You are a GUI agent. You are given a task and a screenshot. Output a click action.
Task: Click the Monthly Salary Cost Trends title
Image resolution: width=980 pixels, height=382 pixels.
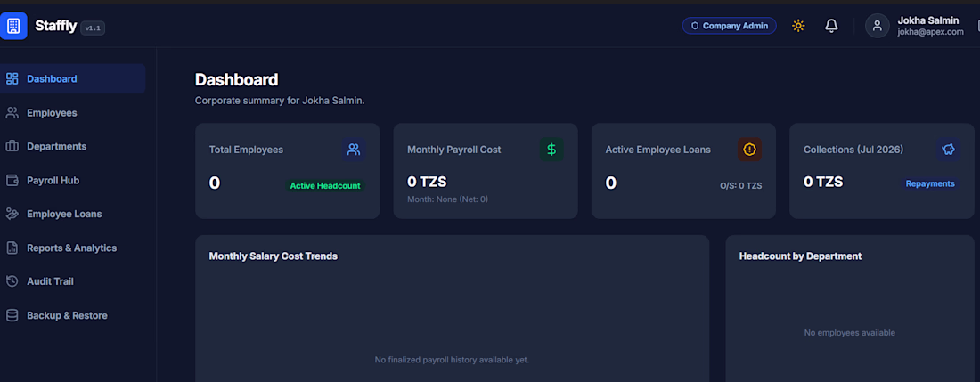[x=274, y=256]
